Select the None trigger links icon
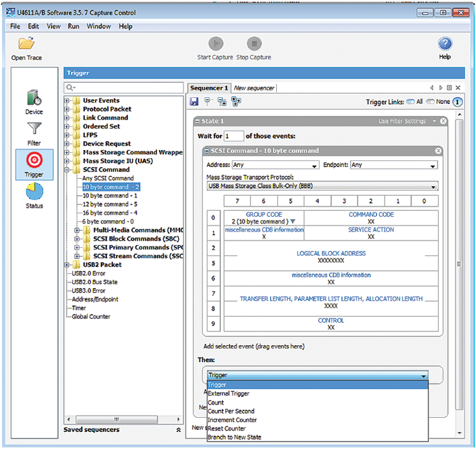The image size is (476, 449). 430,102
